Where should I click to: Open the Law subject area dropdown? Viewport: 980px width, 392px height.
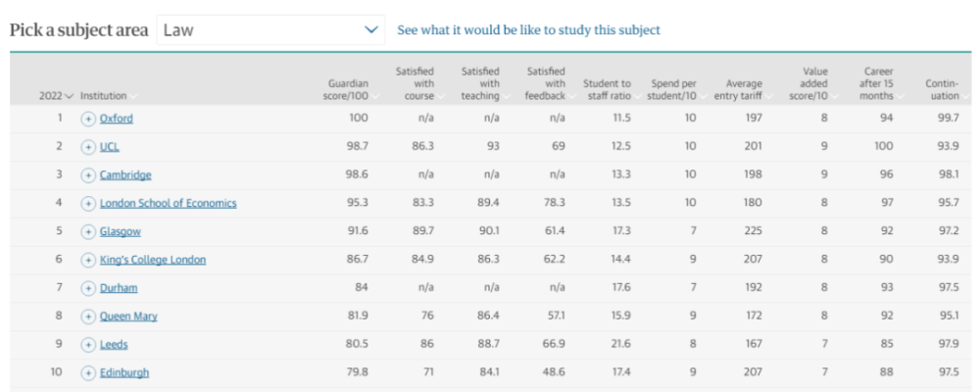[x=269, y=30]
